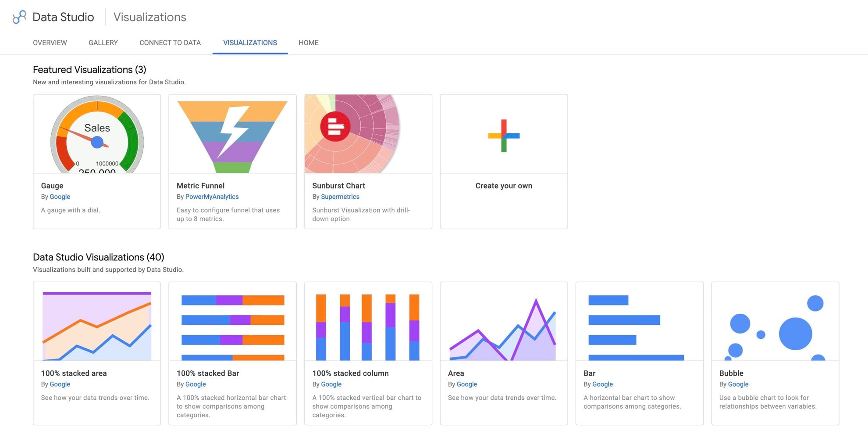Image resolution: width=868 pixels, height=434 pixels.
Task: Click the Sunburst Chart title
Action: coord(338,186)
